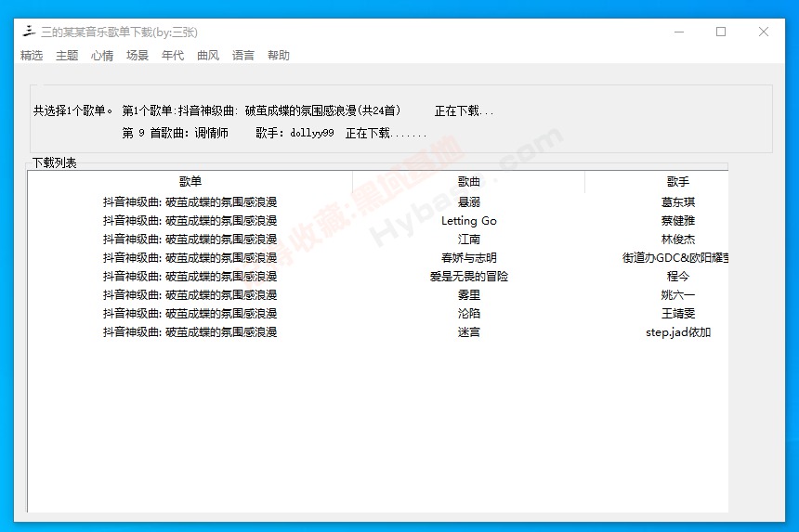Close the music download window
The height and width of the screenshot is (532, 799).
[764, 32]
